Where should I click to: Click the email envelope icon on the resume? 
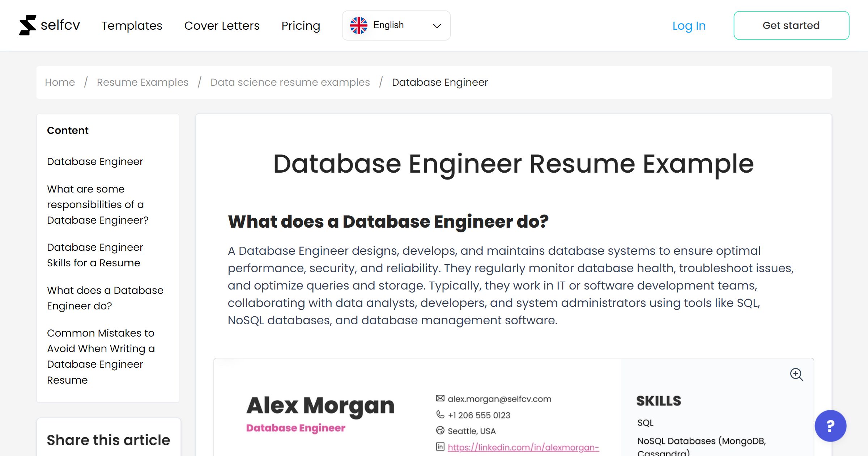click(440, 398)
